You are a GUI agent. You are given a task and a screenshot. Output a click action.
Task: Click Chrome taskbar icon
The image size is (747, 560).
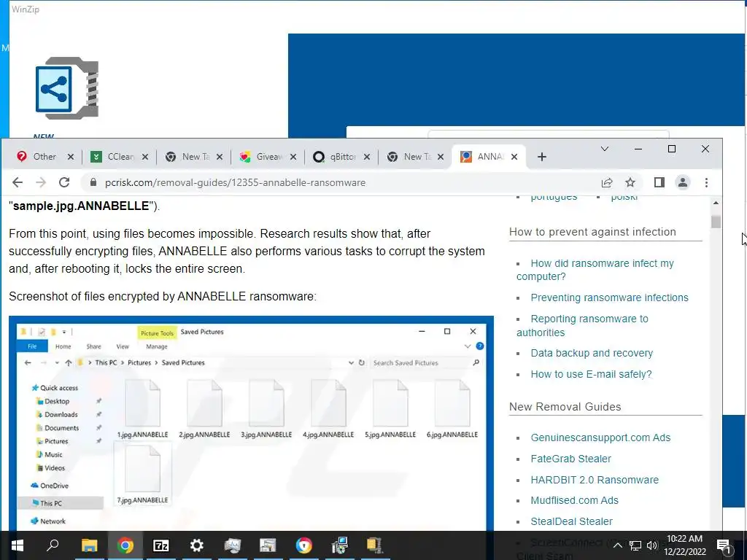click(x=125, y=545)
